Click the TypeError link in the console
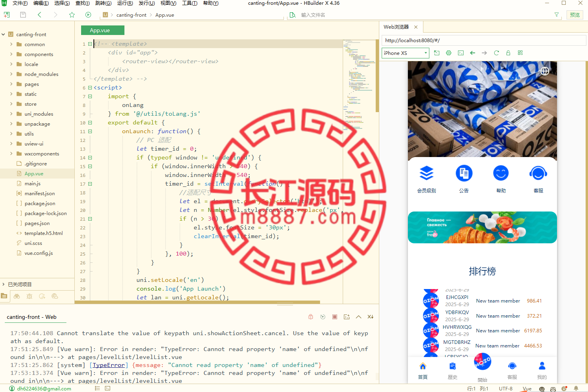Viewport: 588px width, 392px height. [x=109, y=365]
